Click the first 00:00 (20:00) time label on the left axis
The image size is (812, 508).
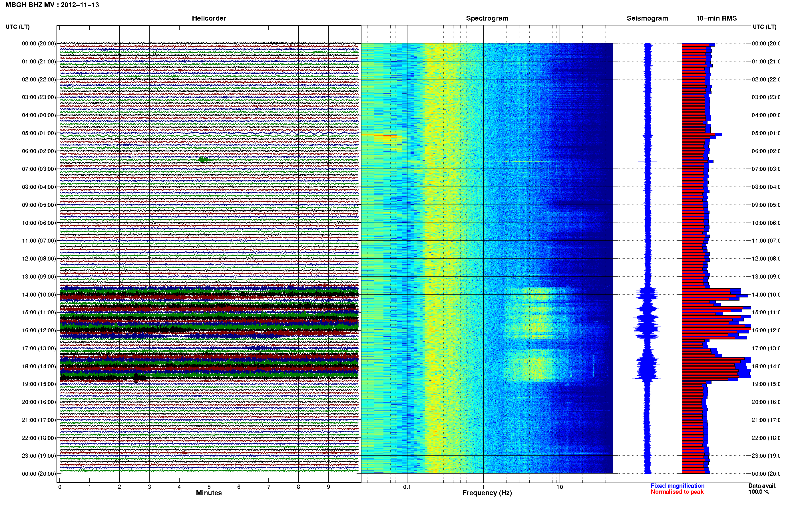pos(39,43)
